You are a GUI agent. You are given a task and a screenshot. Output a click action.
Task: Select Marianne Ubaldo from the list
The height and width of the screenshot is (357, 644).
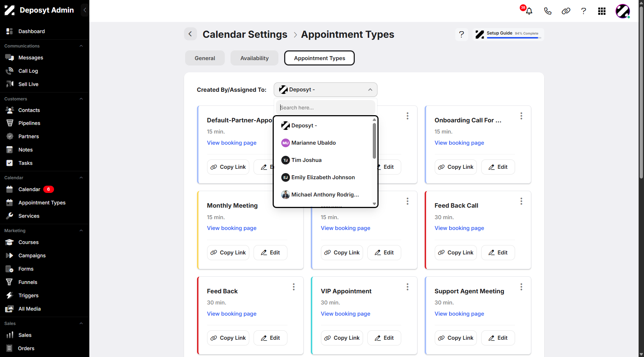[x=323, y=143]
